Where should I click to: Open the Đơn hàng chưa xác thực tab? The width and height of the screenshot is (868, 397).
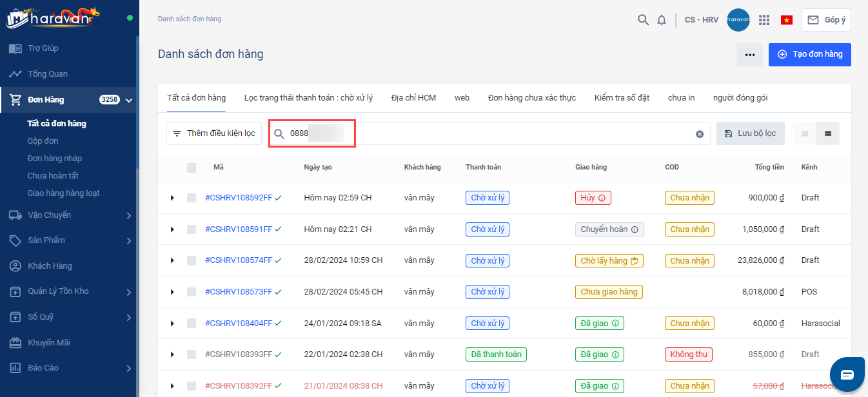click(531, 98)
